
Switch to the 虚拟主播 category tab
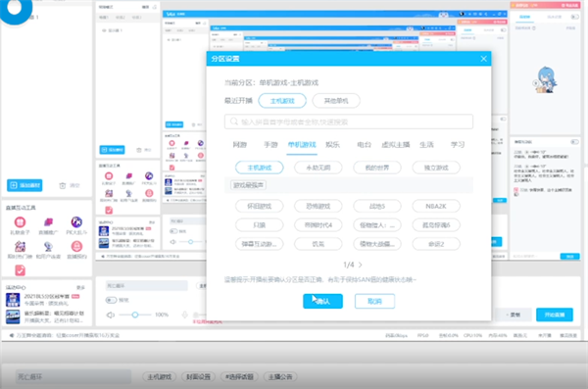(x=396, y=144)
